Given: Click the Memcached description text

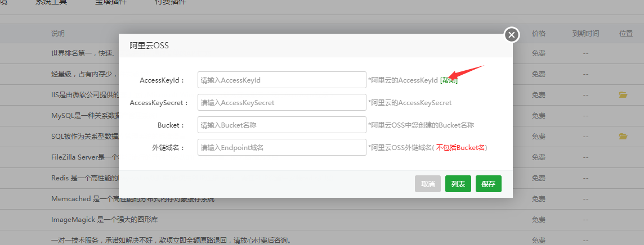Looking at the screenshot, I should click(133, 199).
